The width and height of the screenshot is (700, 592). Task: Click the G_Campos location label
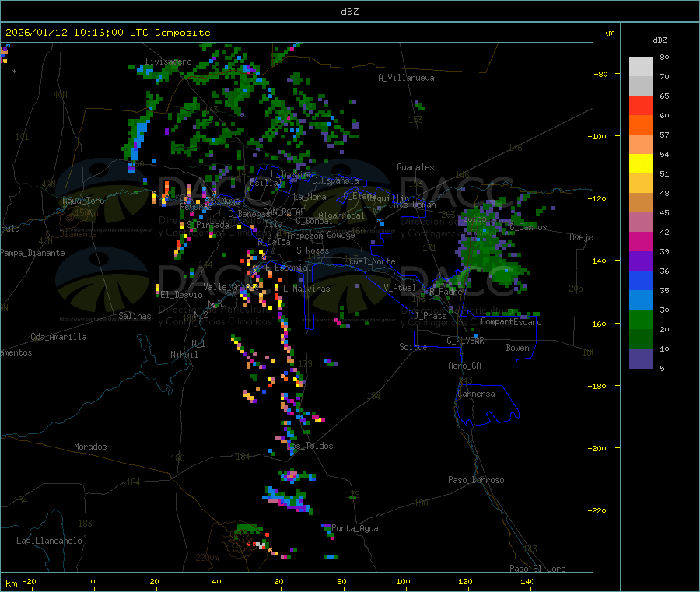(x=529, y=227)
